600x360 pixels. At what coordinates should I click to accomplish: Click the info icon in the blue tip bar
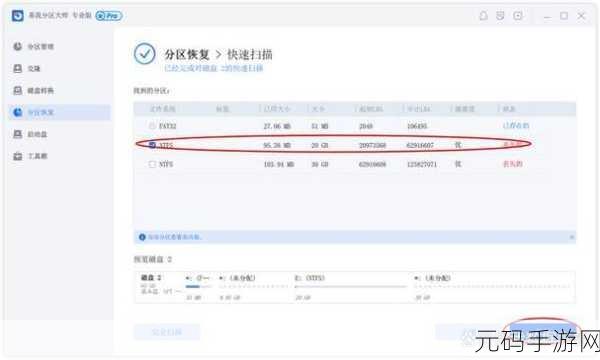tap(142, 237)
